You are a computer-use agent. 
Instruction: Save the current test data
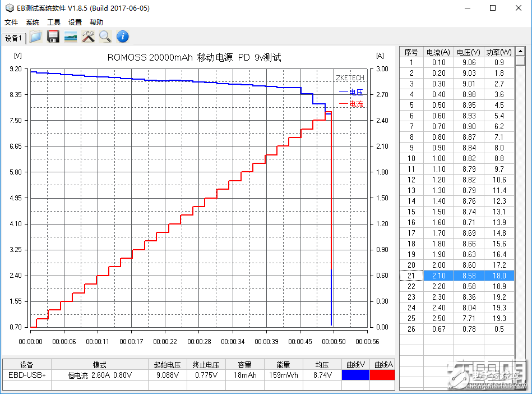click(53, 36)
